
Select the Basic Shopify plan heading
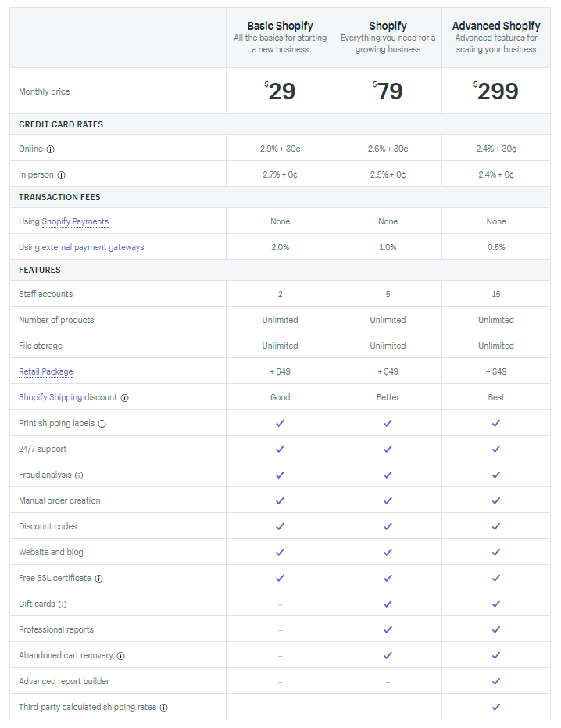point(280,26)
